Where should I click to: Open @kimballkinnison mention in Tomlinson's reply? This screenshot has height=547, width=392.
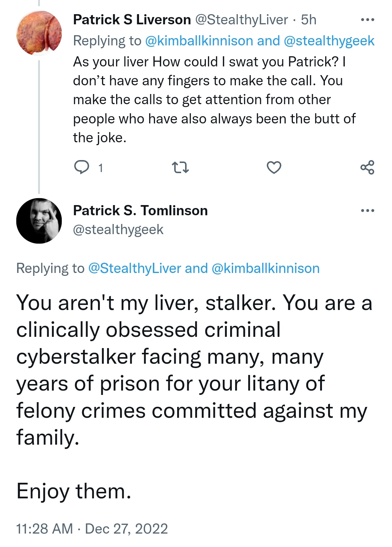tap(265, 269)
